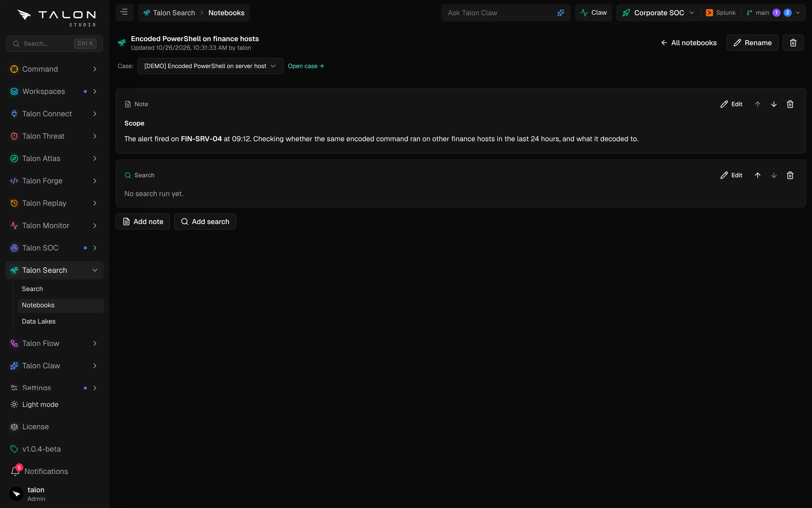The height and width of the screenshot is (508, 812).
Task: Go to Talon Search breadcrumb
Action: pos(169,13)
